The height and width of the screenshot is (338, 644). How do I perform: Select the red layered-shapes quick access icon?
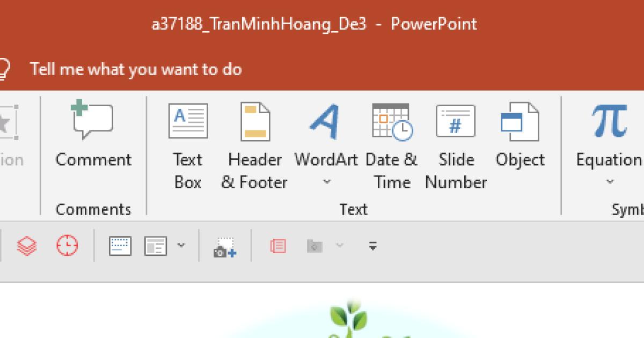pyautogui.click(x=26, y=246)
